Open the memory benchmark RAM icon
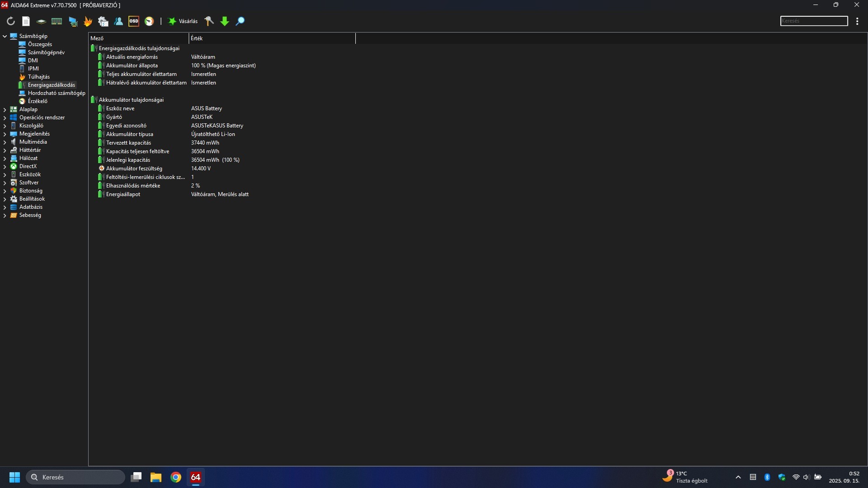868x488 pixels. coord(57,21)
